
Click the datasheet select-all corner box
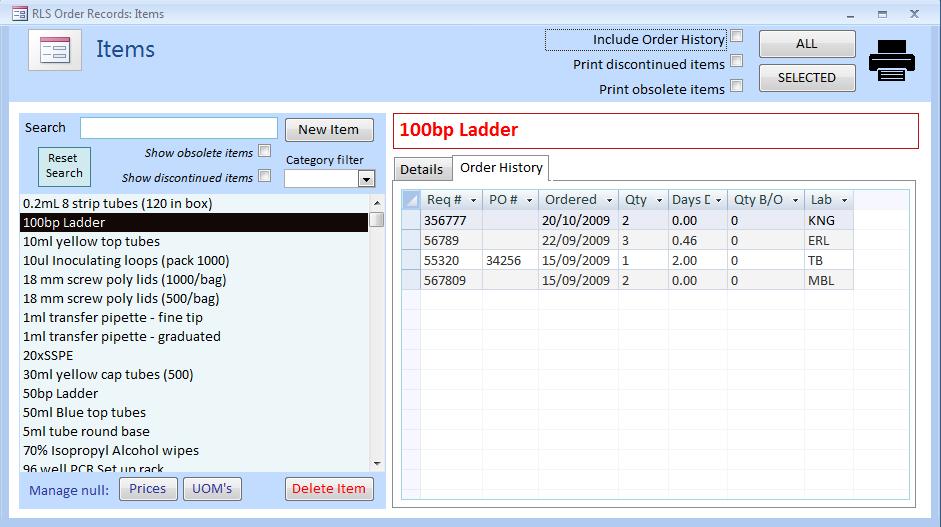coord(411,200)
